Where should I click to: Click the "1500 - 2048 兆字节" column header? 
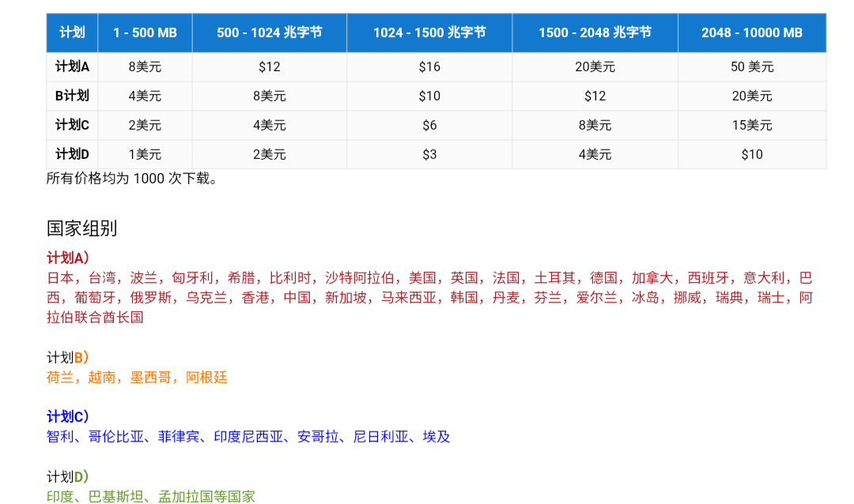(x=595, y=32)
